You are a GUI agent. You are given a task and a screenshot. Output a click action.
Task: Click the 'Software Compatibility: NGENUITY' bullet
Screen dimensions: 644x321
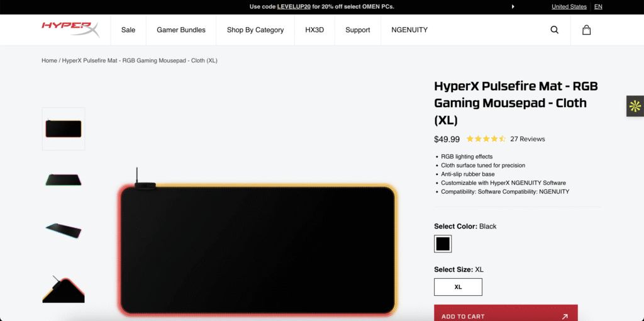(505, 192)
